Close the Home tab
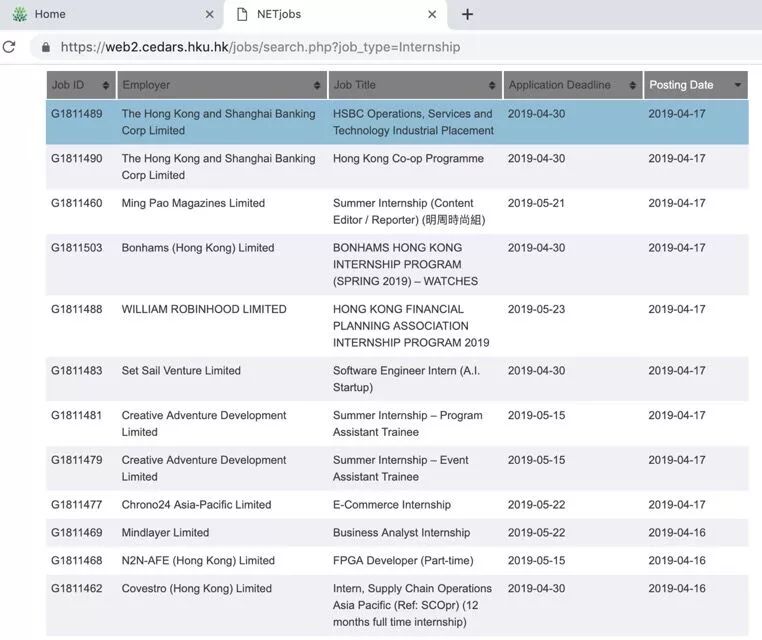 coord(209,14)
